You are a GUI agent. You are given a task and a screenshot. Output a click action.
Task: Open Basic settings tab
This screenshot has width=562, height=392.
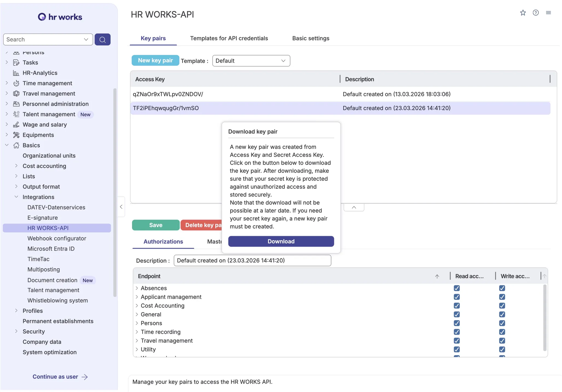click(x=311, y=38)
